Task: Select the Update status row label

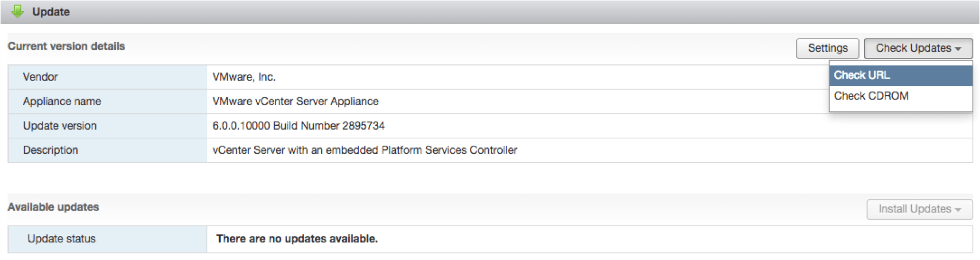Action: click(x=61, y=239)
